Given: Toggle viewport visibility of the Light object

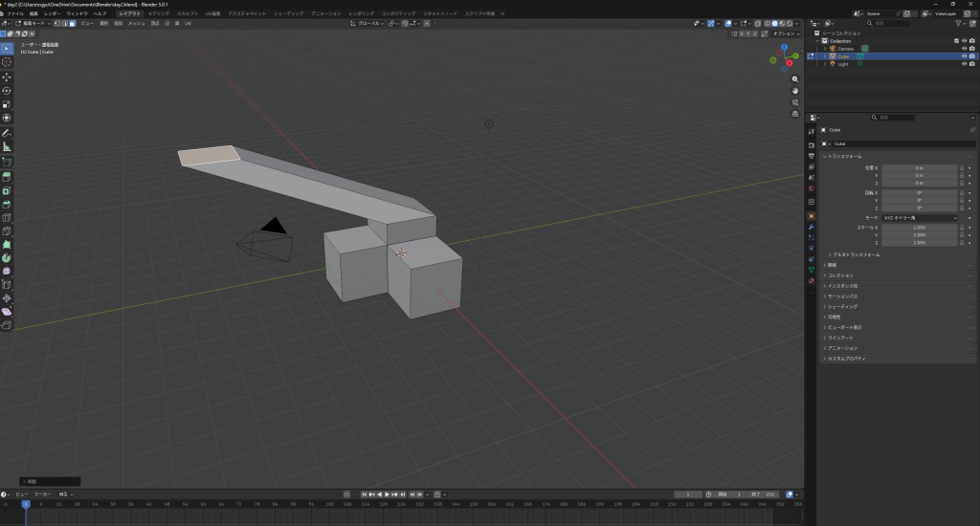Looking at the screenshot, I should coord(963,64).
